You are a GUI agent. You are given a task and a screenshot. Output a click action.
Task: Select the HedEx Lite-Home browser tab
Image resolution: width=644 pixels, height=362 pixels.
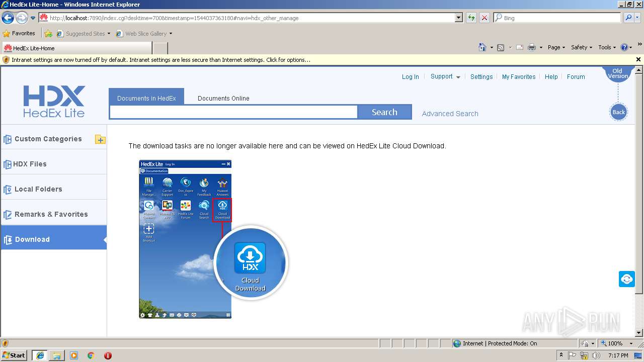click(76, 48)
